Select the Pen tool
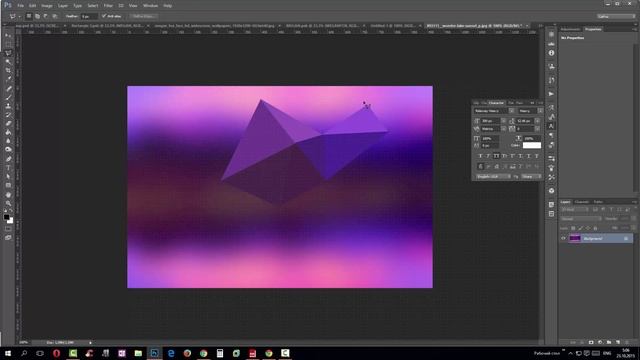 pyautogui.click(x=8, y=159)
